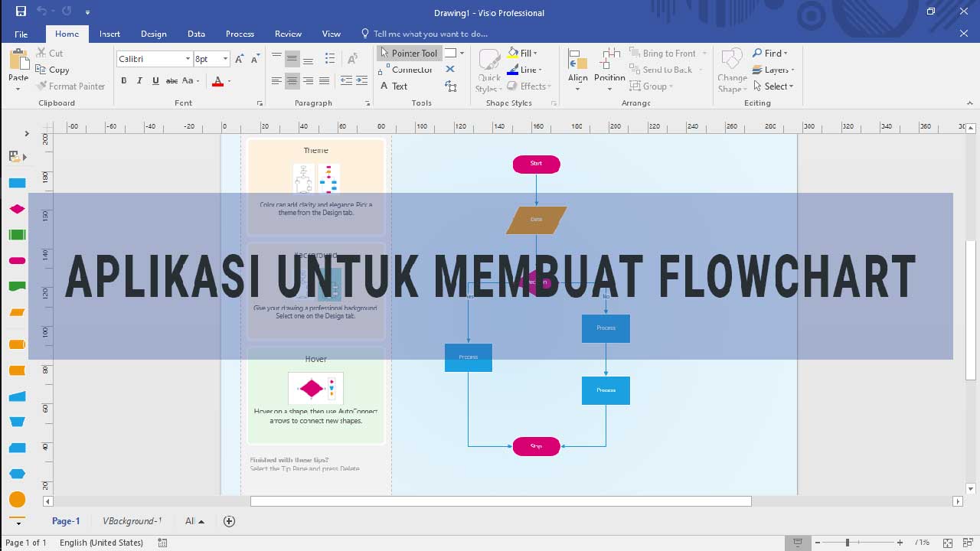Screen dimensions: 980x551
Task: Switch to the Design ribbon tab
Action: [x=153, y=34]
